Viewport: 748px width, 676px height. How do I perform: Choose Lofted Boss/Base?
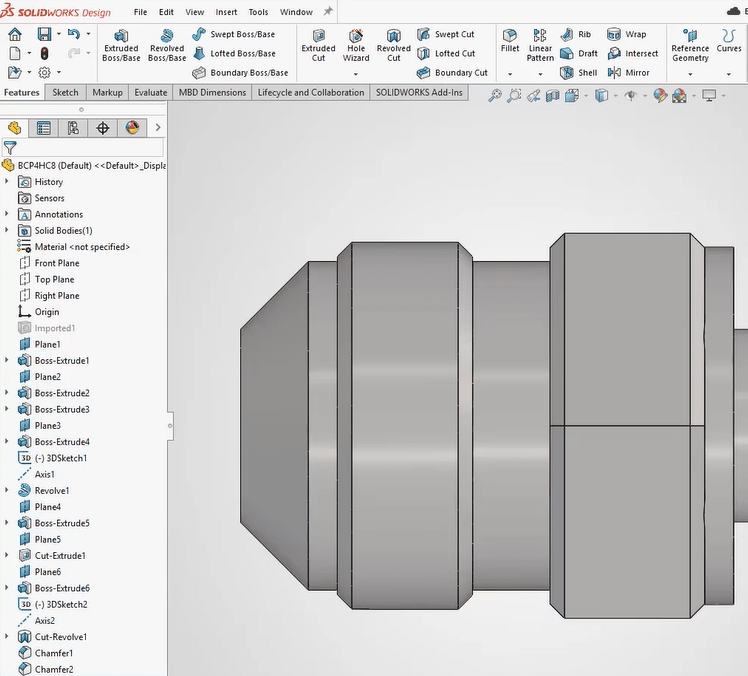(x=234, y=53)
